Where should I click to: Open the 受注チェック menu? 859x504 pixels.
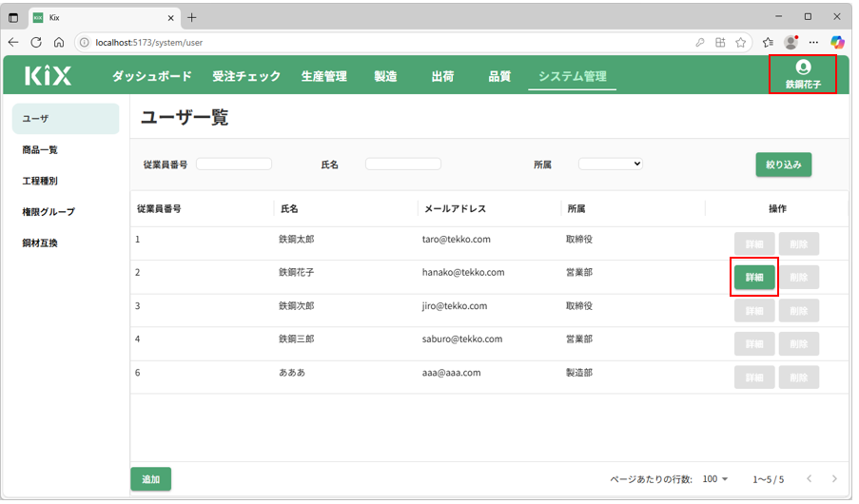point(246,76)
